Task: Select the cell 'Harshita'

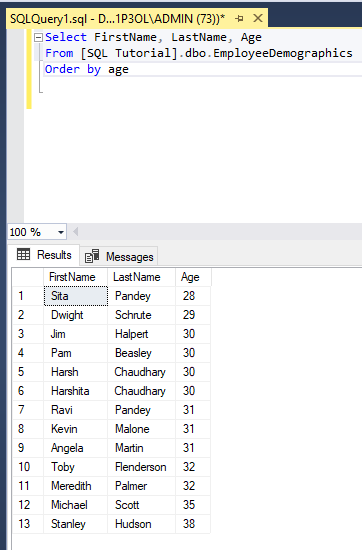Action: point(75,391)
